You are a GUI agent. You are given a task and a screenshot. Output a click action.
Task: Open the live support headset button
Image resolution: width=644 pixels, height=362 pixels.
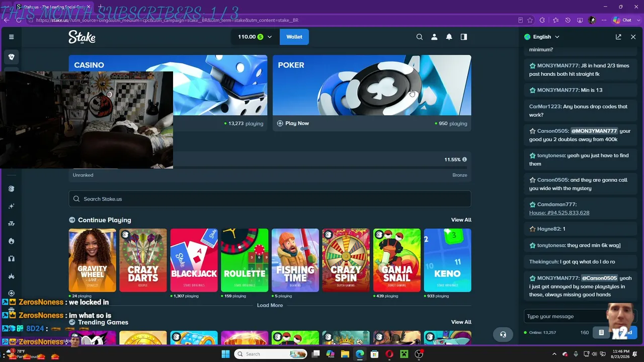point(503,334)
